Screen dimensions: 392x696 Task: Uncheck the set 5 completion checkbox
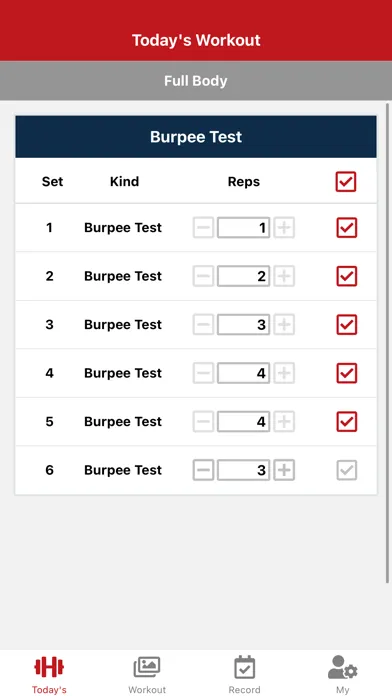[347, 422]
